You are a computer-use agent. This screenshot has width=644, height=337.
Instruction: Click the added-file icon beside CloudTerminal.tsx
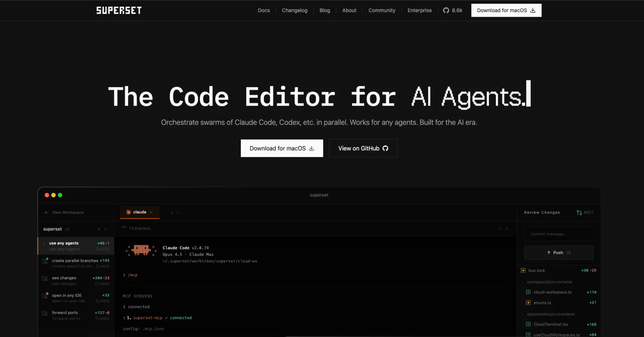(528, 324)
